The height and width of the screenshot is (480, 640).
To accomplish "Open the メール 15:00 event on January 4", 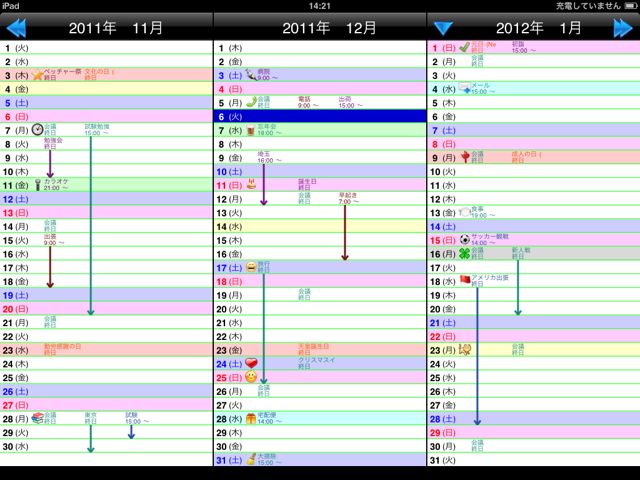I will point(483,88).
